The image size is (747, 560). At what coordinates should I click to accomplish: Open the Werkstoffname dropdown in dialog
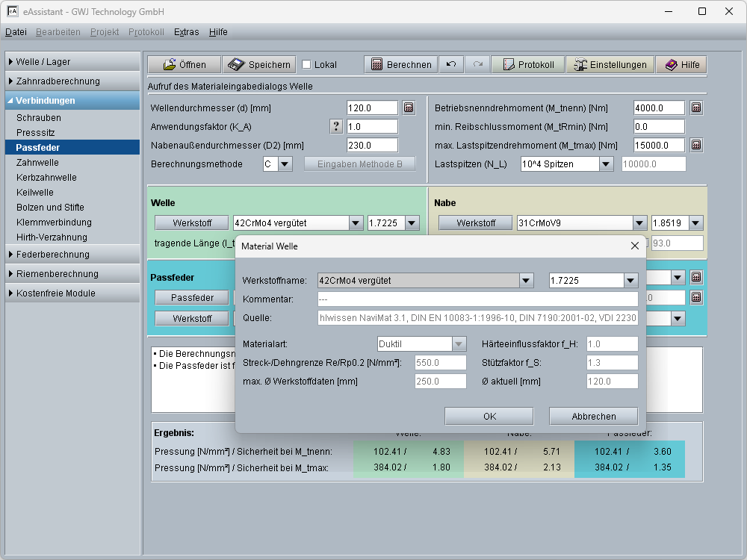click(x=527, y=281)
